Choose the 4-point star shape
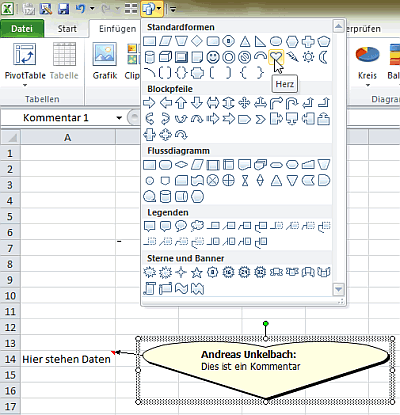The image size is (400, 415). 181,272
